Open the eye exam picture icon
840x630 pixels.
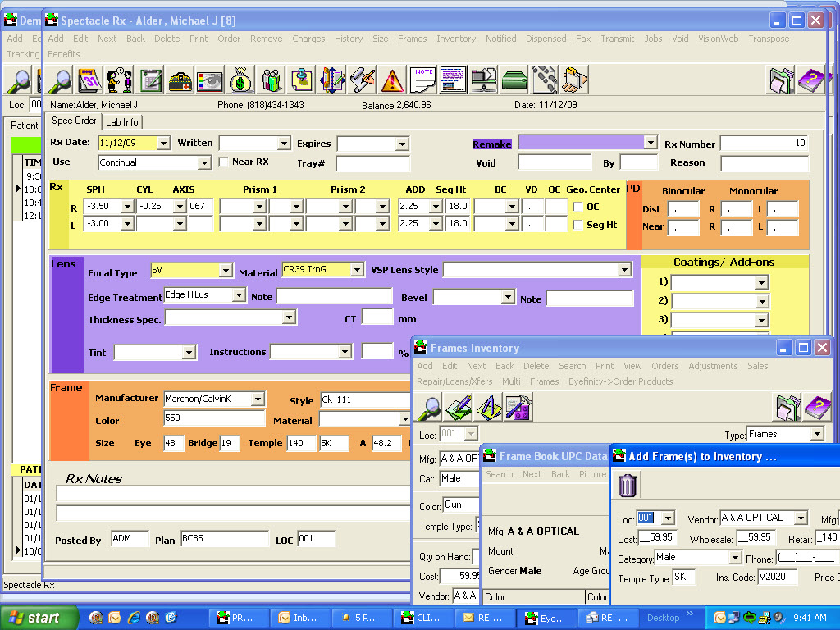coord(210,80)
